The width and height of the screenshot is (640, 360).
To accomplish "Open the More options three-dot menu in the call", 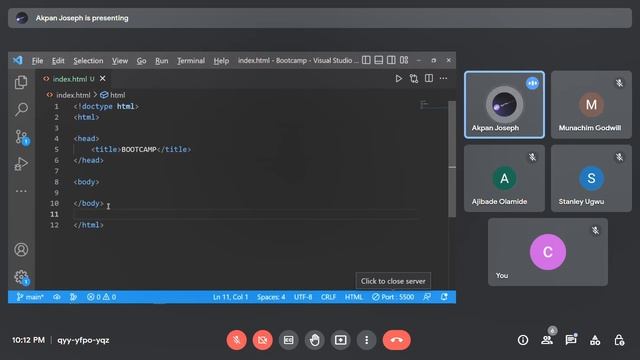I will (367, 340).
